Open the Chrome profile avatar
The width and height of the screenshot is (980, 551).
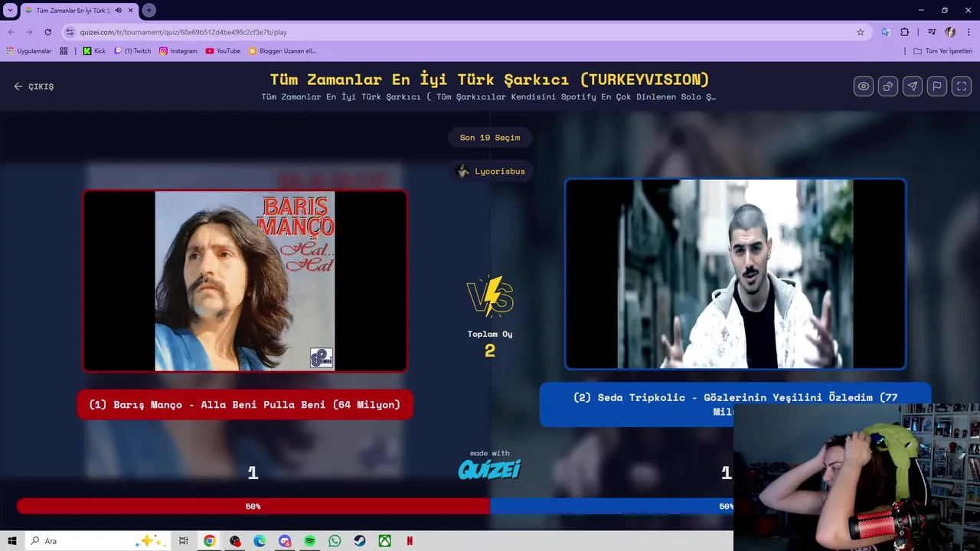pyautogui.click(x=950, y=32)
